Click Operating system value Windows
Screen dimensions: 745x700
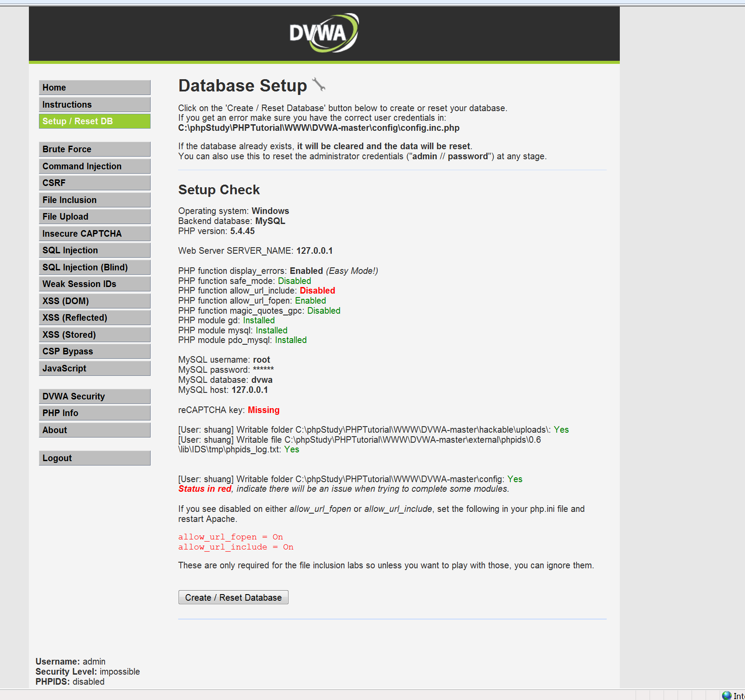coord(270,211)
